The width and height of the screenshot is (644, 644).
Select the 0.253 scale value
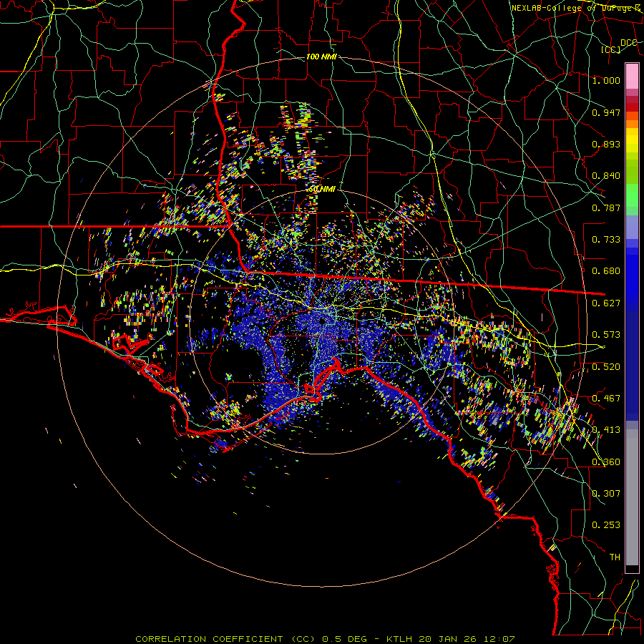(606, 525)
